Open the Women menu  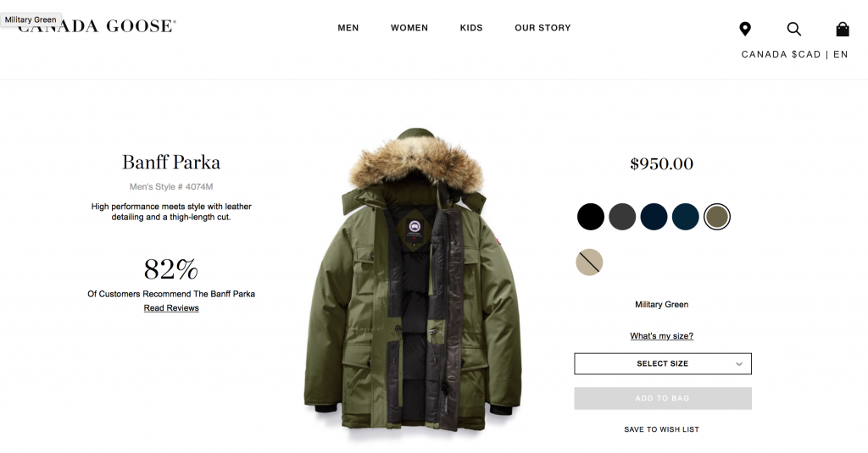coord(409,28)
